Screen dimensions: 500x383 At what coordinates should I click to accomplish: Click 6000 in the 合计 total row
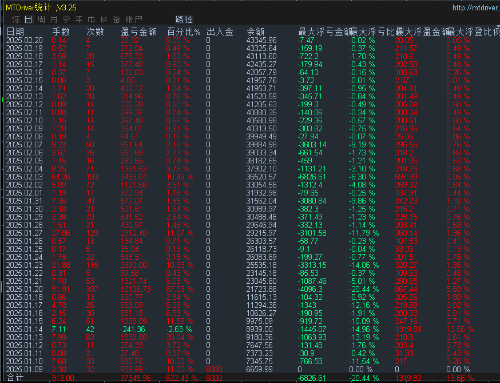click(214, 378)
